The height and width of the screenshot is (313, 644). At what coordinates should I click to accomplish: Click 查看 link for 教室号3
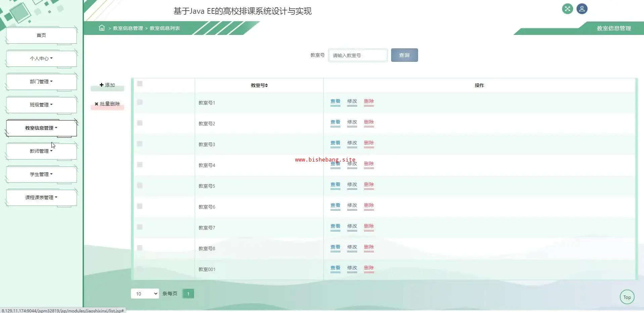point(335,143)
